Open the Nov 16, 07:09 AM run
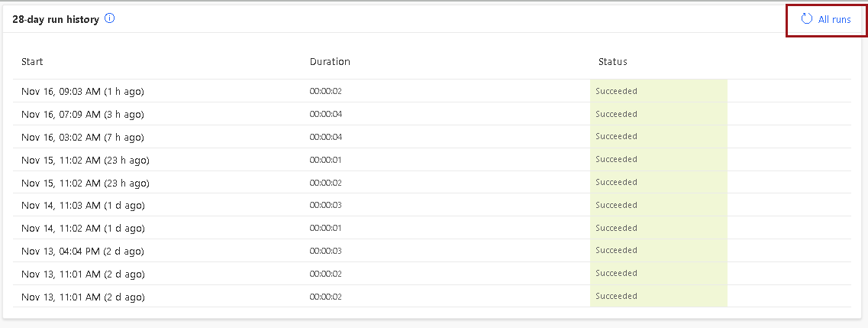The width and height of the screenshot is (868, 328). pyautogui.click(x=82, y=114)
